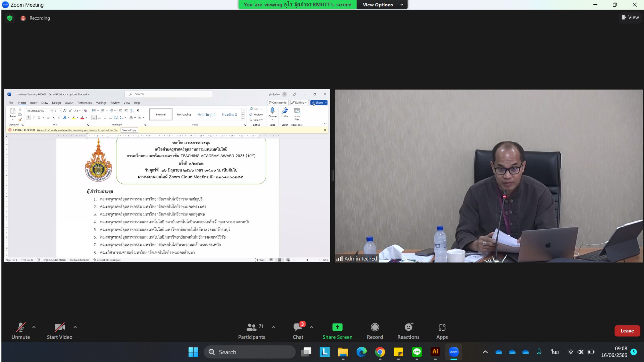The image size is (644, 362).
Task: Click the View button in Zoom top-right
Action: click(630, 18)
